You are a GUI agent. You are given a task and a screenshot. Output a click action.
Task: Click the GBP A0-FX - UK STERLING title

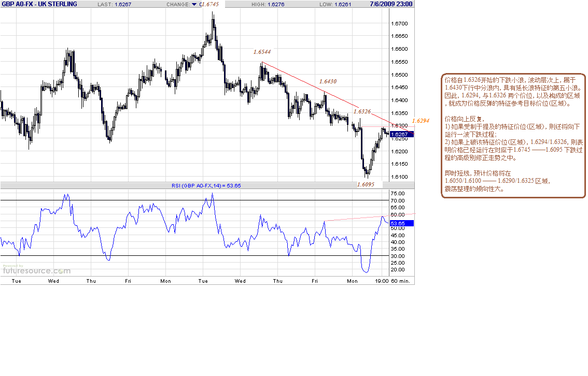coord(39,4)
